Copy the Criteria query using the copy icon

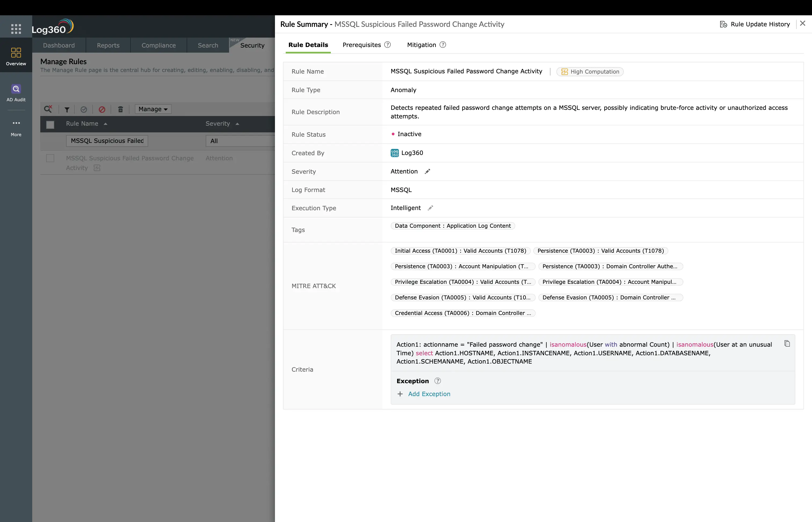click(x=787, y=343)
